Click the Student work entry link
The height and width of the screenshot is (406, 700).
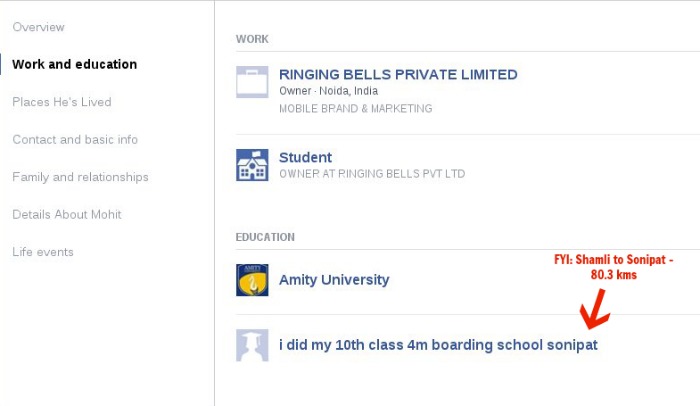point(305,157)
